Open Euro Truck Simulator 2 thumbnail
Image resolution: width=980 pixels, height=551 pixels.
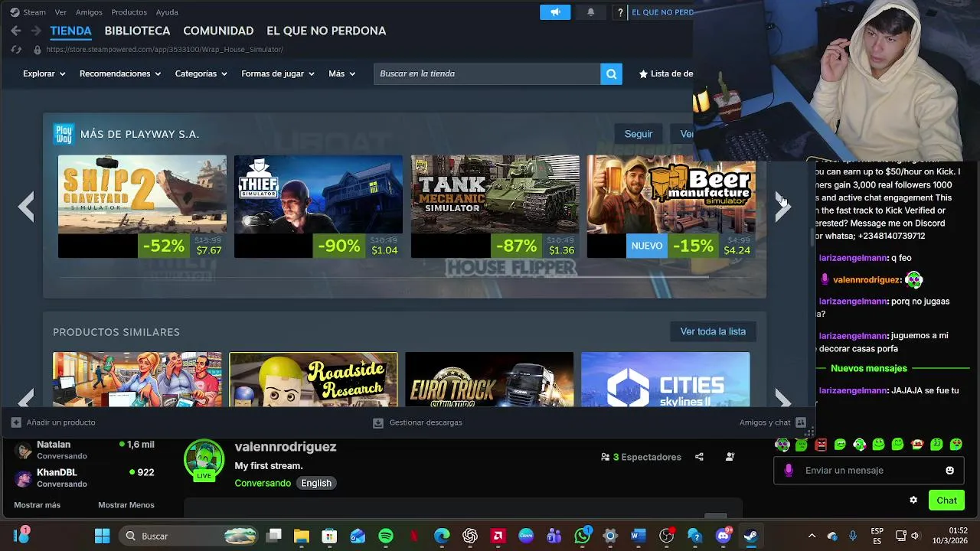(489, 380)
